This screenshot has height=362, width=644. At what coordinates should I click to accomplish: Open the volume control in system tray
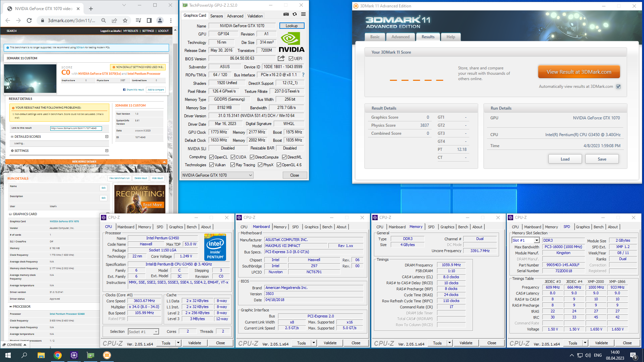(x=588, y=355)
